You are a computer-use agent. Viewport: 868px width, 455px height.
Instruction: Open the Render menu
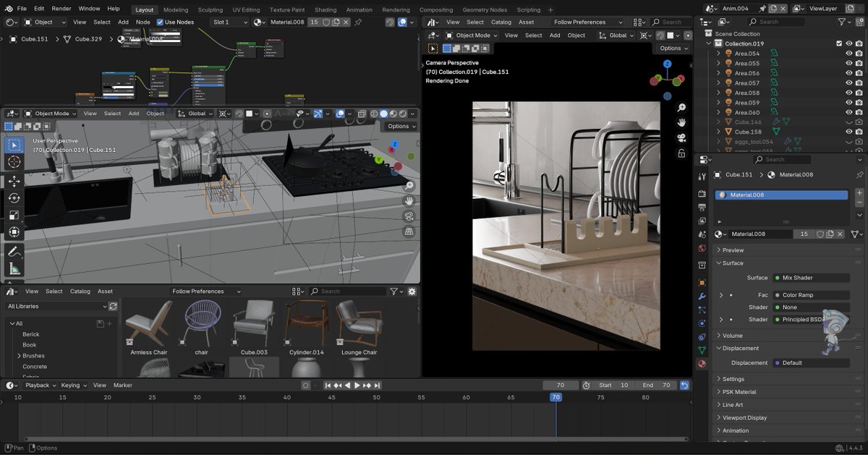[61, 9]
